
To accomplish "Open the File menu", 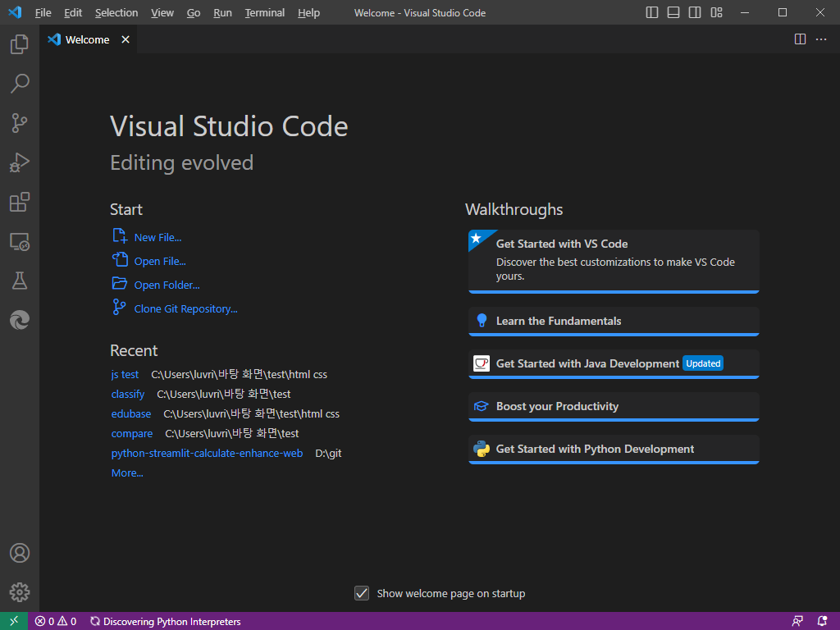I will [43, 13].
